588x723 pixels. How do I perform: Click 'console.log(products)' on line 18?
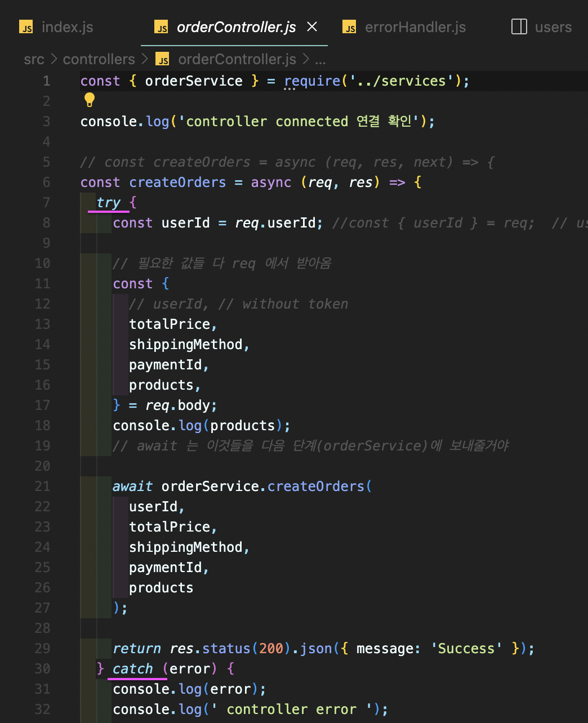pyautogui.click(x=198, y=426)
